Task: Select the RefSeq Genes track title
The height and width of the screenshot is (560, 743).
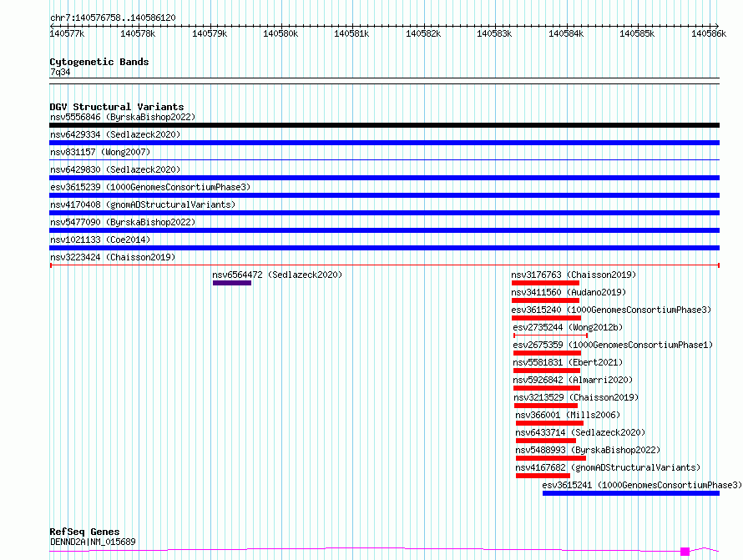Action: click(84, 532)
